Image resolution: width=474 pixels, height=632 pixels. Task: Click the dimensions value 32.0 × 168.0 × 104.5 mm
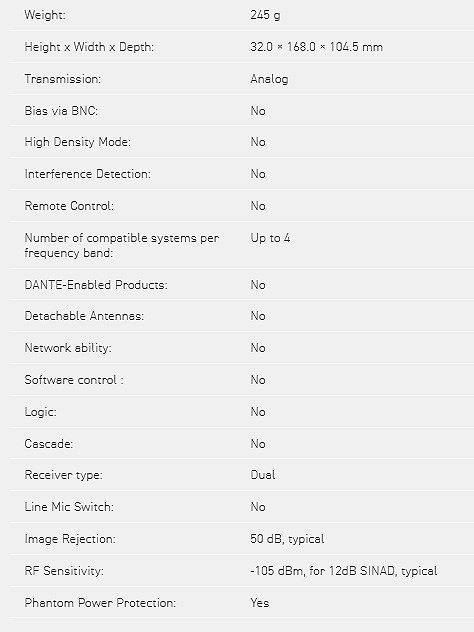(x=316, y=47)
